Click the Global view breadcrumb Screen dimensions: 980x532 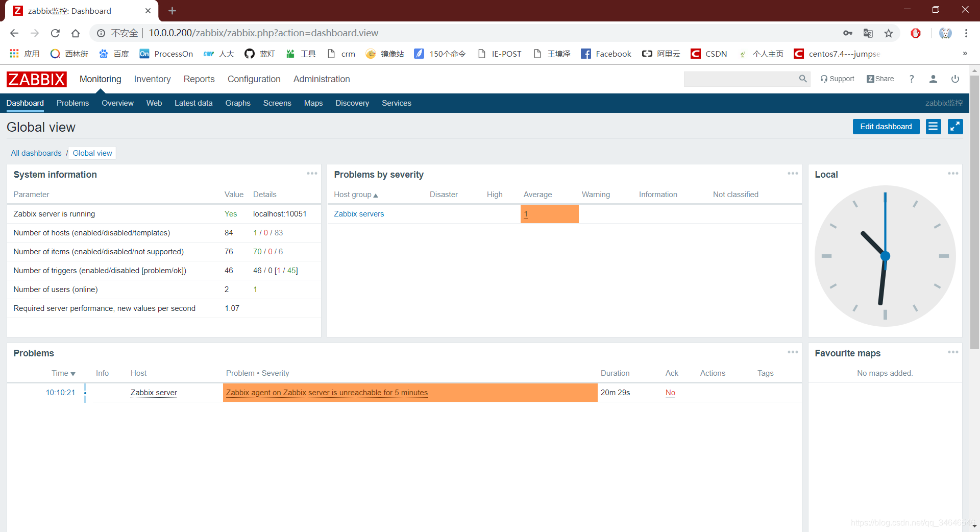coord(92,153)
